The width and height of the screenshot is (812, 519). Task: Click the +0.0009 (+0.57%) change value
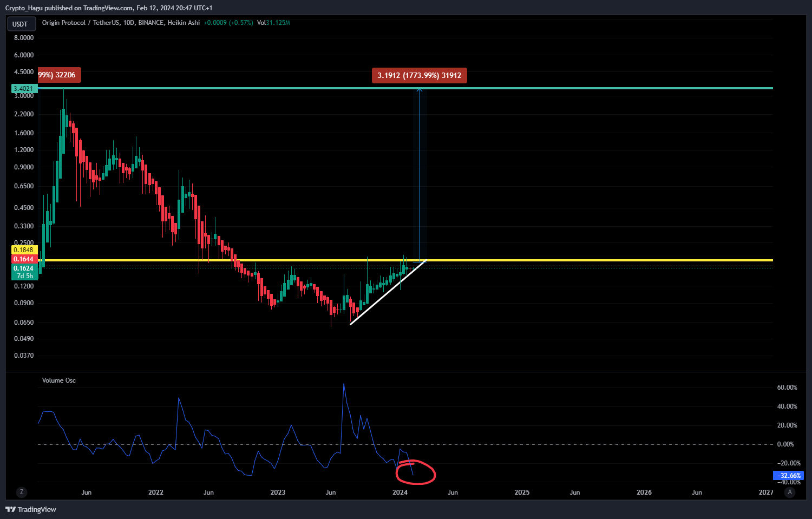click(x=228, y=23)
